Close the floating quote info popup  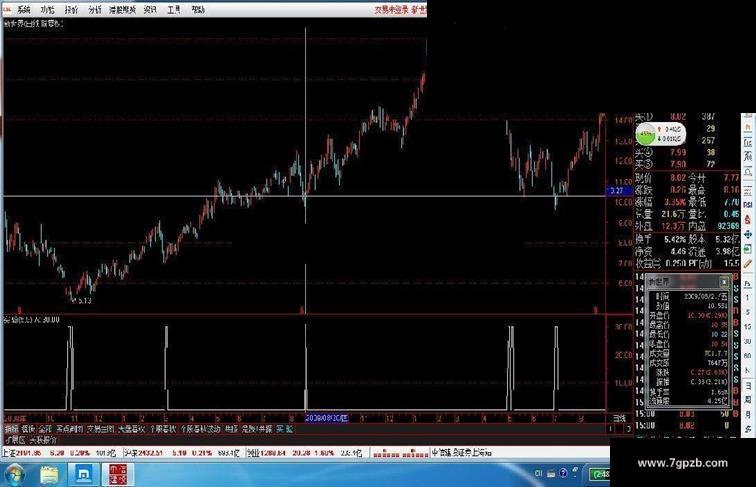pos(724,281)
